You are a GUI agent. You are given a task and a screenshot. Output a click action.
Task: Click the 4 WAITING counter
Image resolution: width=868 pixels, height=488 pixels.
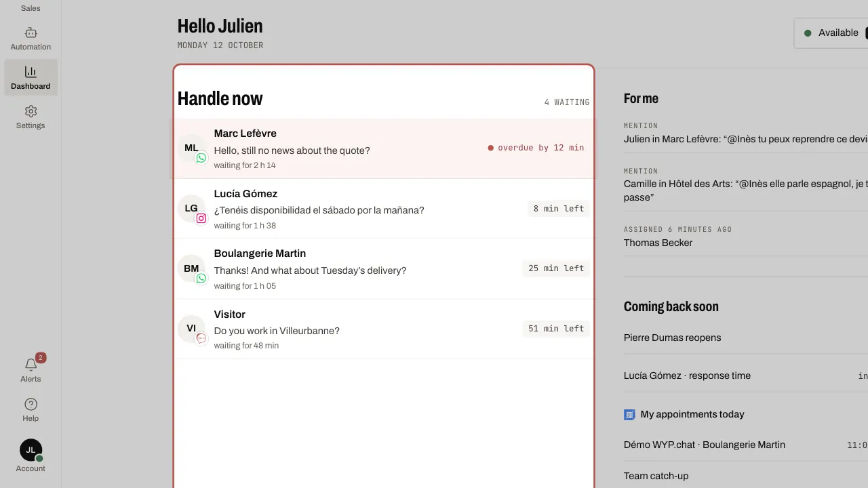tap(567, 102)
